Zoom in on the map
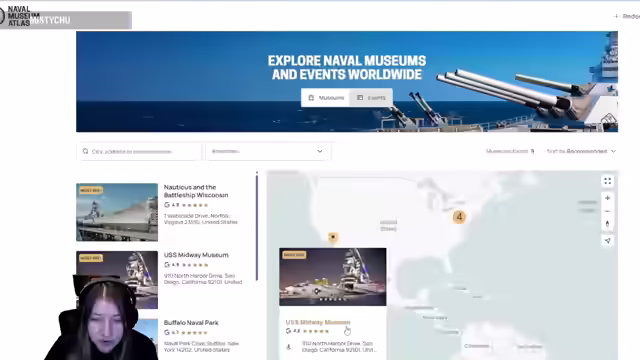This screenshot has width=640, height=360. (607, 198)
